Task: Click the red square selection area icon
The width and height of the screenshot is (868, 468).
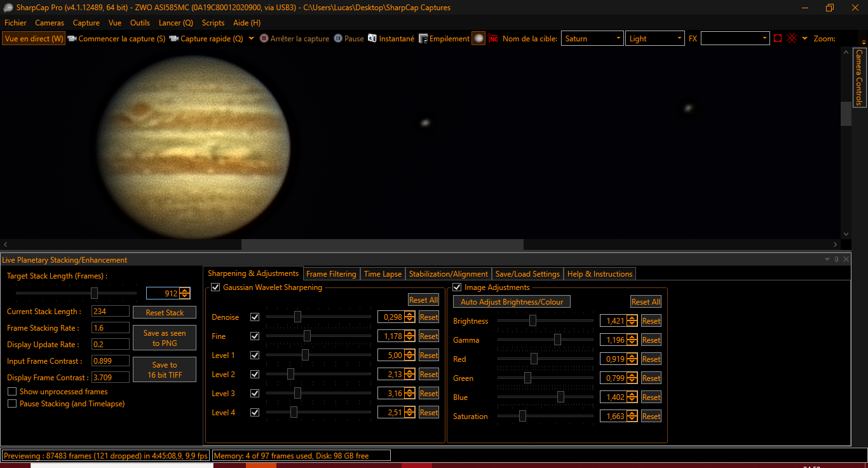Action: [x=778, y=39]
